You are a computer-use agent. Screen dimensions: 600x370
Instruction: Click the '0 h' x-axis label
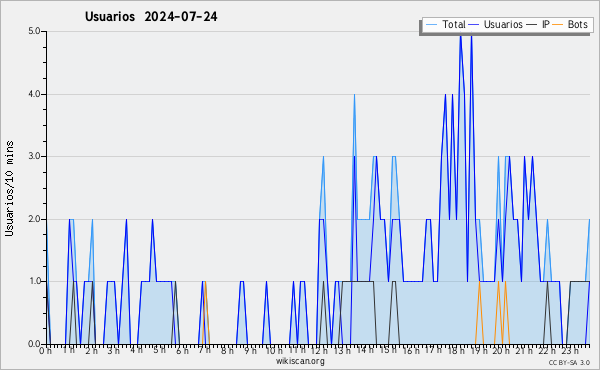(46, 351)
